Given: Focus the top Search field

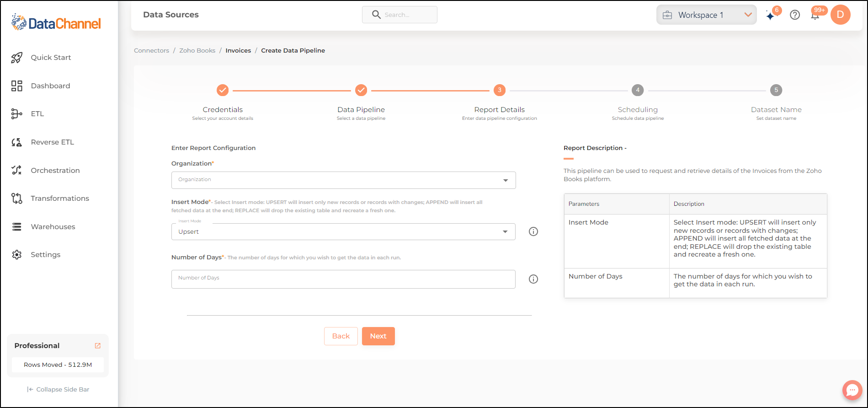Looking at the screenshot, I should (399, 15).
